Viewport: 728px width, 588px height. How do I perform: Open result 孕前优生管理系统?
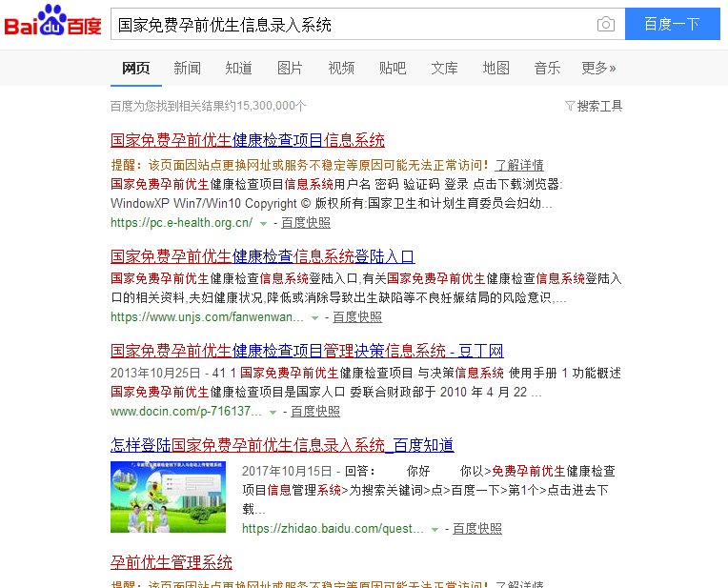tap(172, 562)
